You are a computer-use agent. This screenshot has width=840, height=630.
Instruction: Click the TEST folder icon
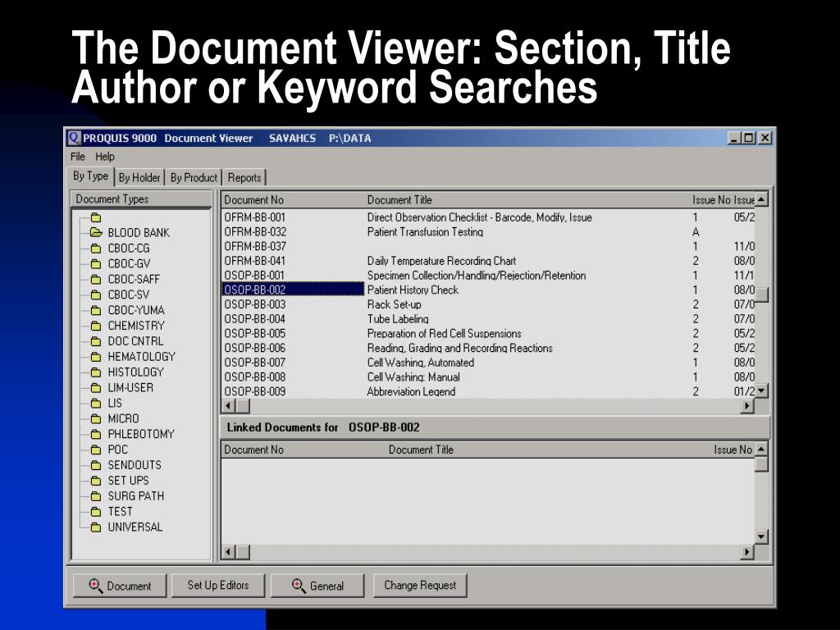pyautogui.click(x=96, y=512)
